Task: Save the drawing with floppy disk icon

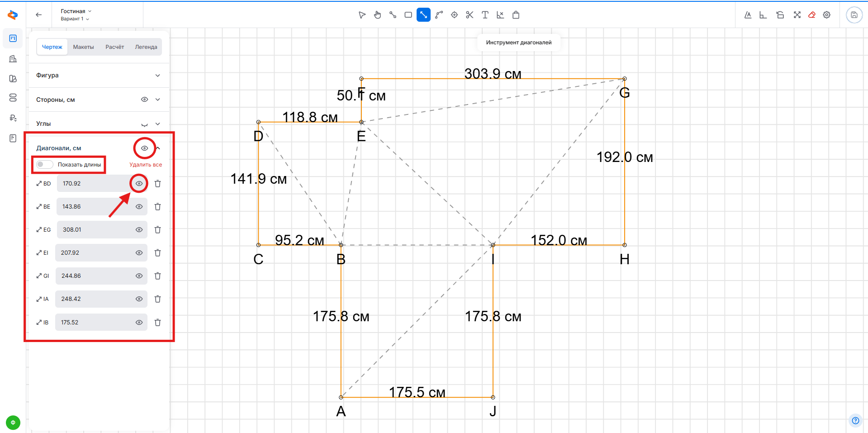Action: 854,15
